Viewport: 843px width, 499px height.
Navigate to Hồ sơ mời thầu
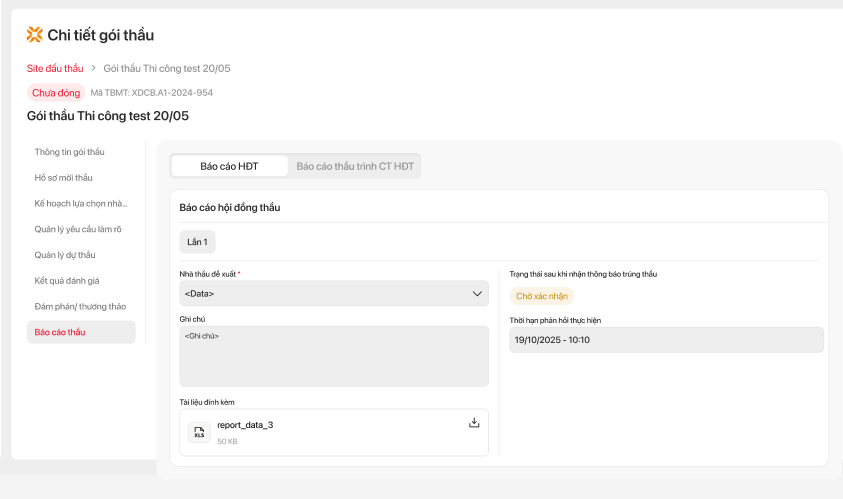[63, 178]
